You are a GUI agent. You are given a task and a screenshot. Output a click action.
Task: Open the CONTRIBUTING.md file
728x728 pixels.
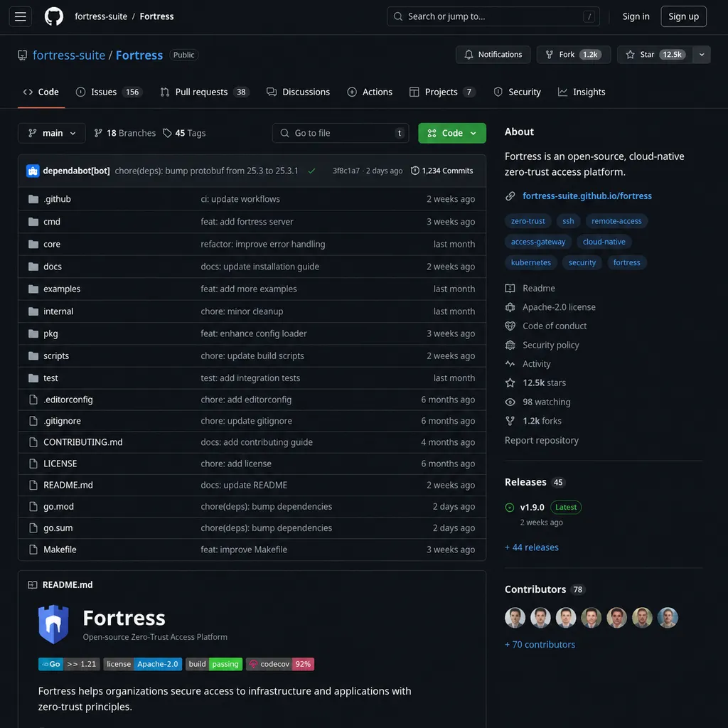click(83, 442)
